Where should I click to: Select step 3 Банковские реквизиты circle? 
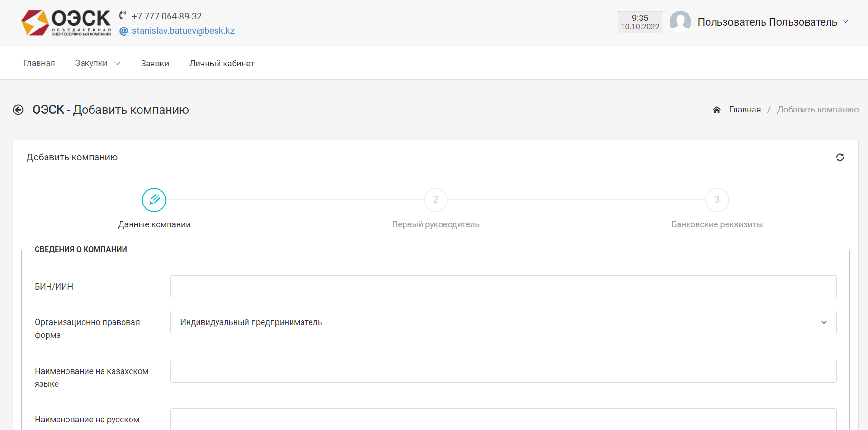717,200
